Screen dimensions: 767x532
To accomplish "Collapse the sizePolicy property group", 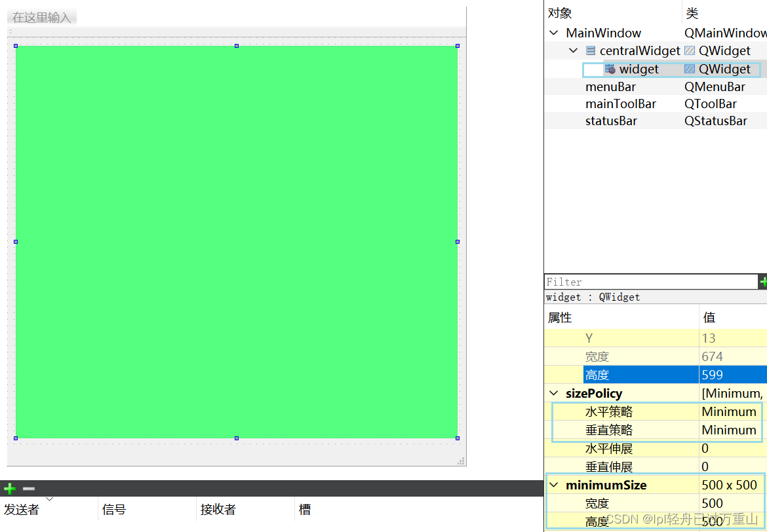I will coord(553,393).
